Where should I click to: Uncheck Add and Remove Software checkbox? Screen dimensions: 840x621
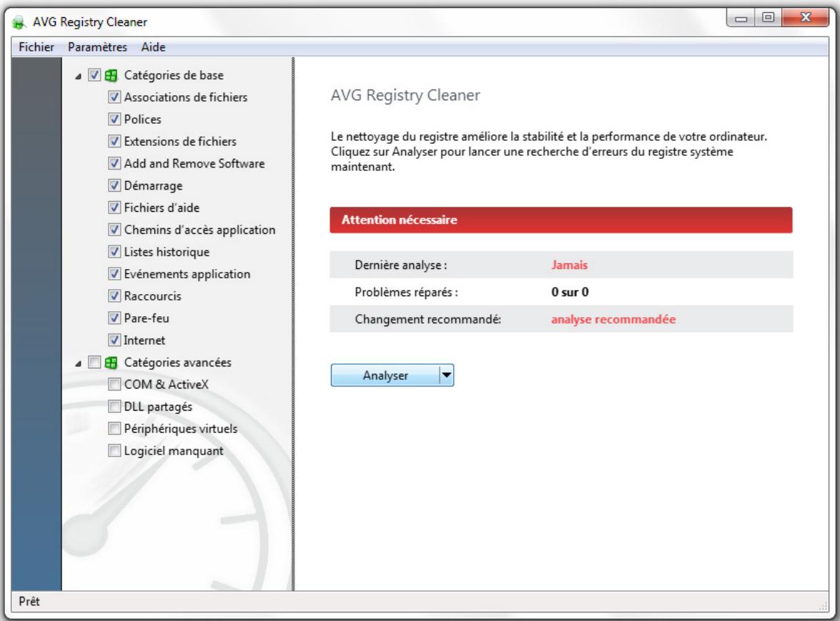[114, 163]
